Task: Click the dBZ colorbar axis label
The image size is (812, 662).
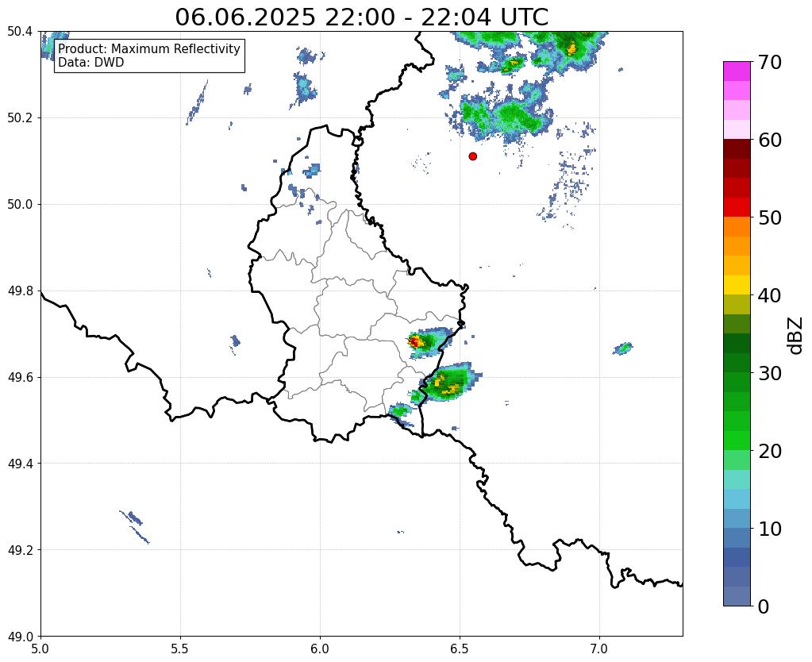Action: tap(796, 335)
